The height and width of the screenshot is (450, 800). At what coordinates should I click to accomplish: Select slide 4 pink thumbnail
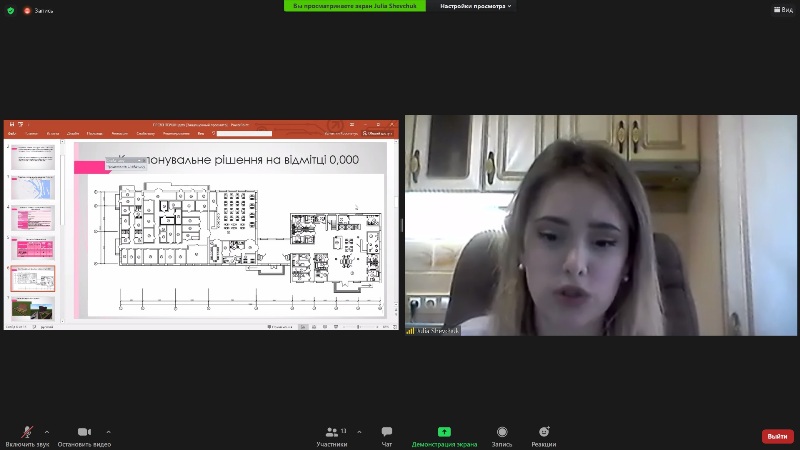[33, 218]
